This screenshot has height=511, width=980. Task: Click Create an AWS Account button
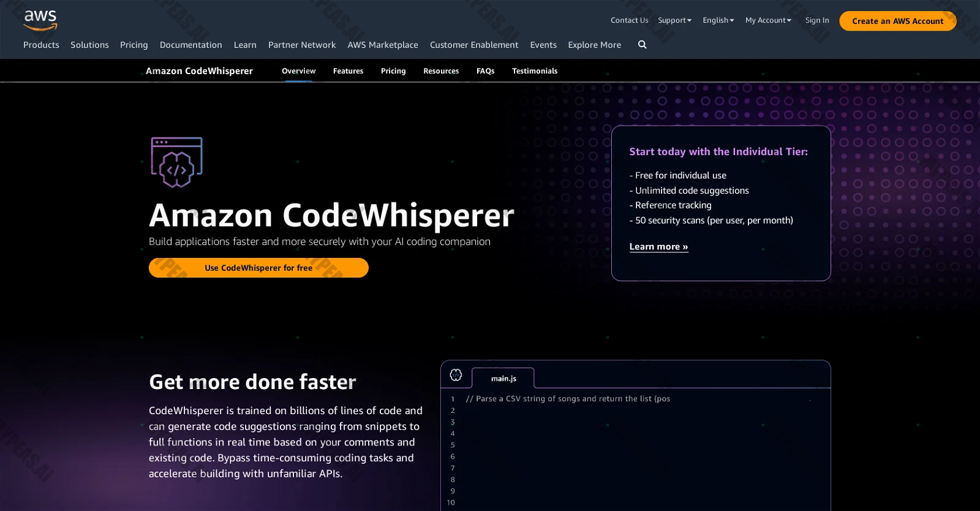897,21
